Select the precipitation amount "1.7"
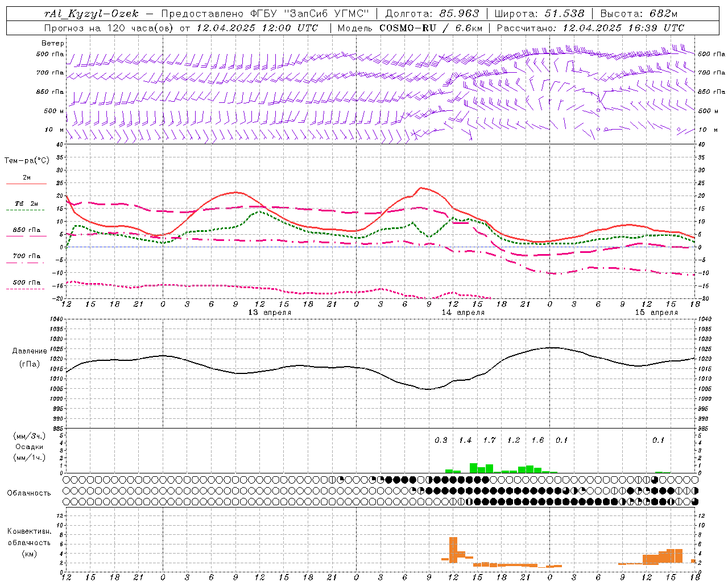The height and width of the screenshot is (582, 728). [489, 440]
